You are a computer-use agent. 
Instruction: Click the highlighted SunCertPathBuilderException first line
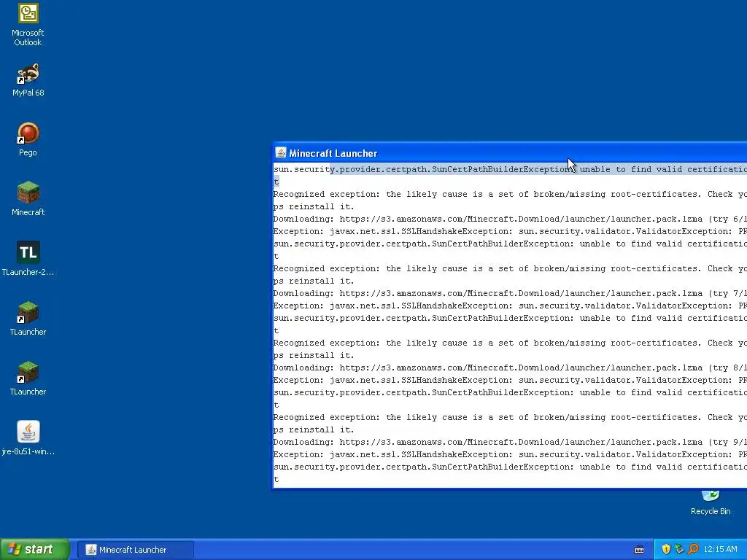510,169
